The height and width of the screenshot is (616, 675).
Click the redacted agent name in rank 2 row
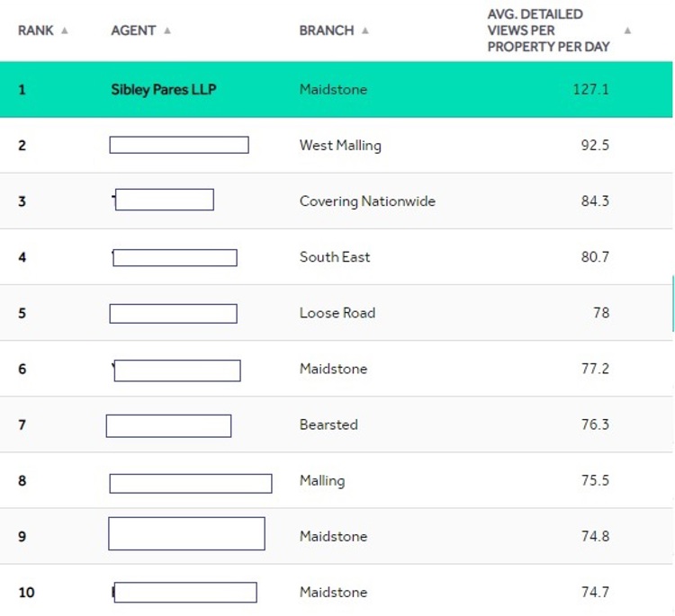(179, 145)
